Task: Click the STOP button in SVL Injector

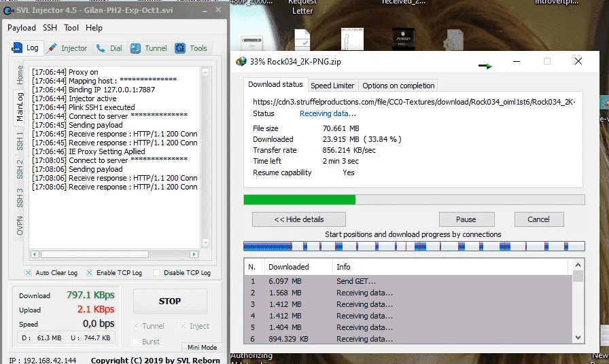Action: pos(170,301)
